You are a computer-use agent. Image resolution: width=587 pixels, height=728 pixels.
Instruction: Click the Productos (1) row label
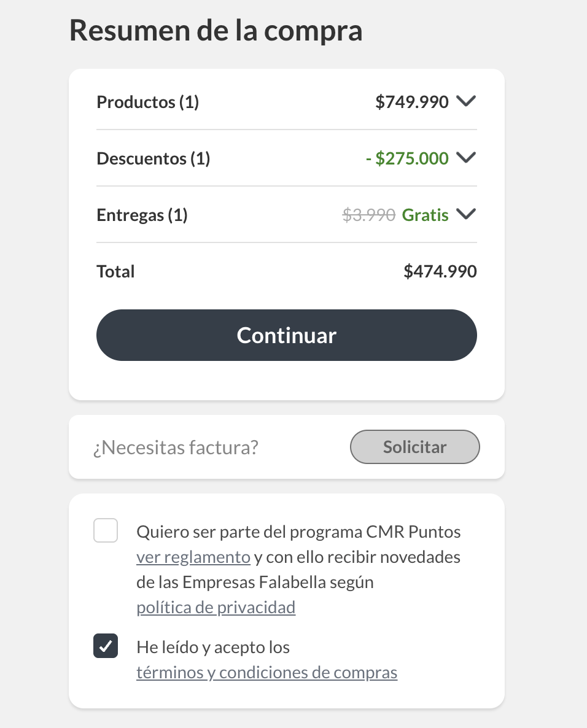coord(148,102)
